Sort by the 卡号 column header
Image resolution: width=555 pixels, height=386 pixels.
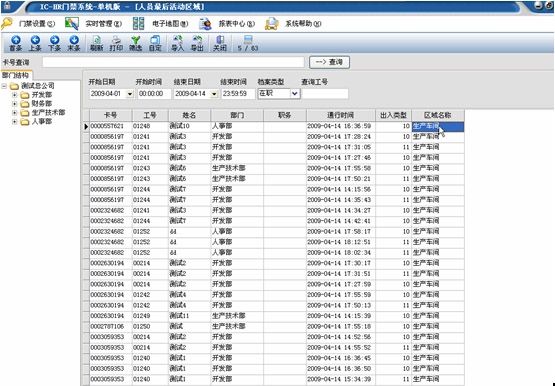tap(111, 115)
